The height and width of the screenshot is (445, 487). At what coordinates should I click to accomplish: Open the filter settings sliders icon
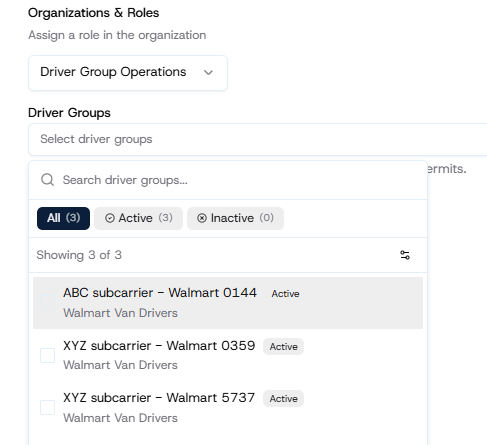(x=405, y=255)
